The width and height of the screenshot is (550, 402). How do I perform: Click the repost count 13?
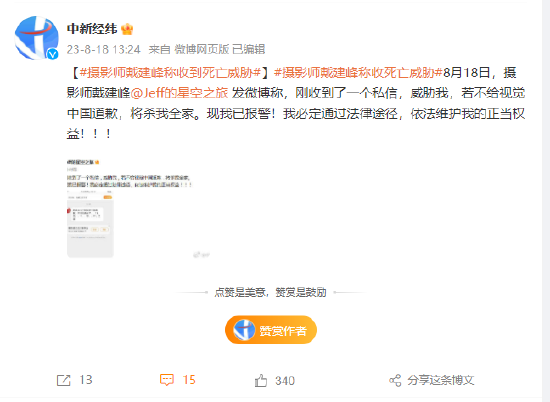86,380
